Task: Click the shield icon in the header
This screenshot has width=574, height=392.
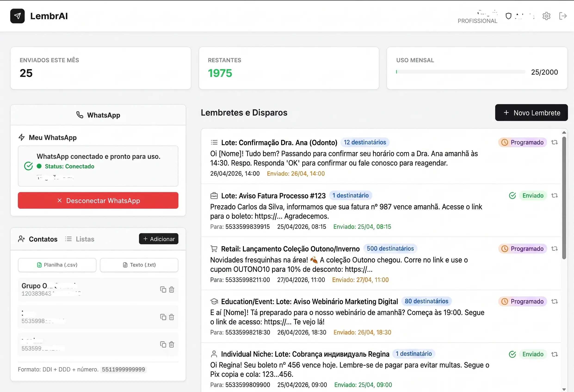Action: tap(508, 16)
